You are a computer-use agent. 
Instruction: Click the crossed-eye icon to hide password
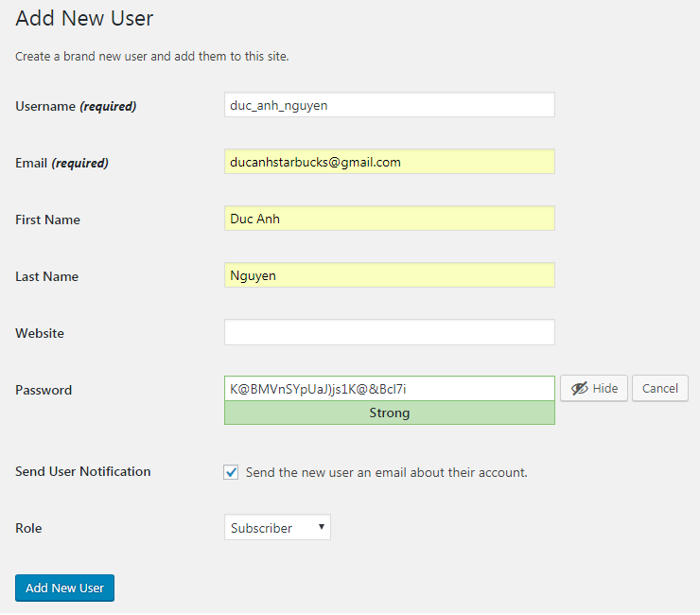[x=579, y=389]
